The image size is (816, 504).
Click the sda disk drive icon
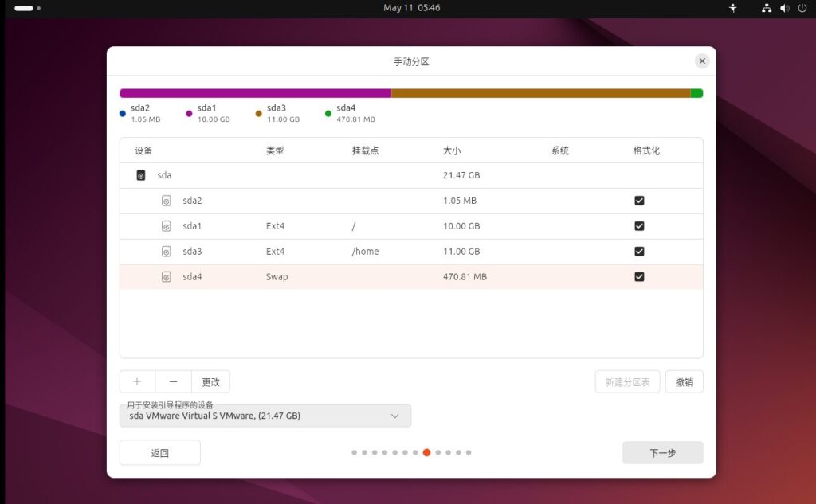click(141, 175)
